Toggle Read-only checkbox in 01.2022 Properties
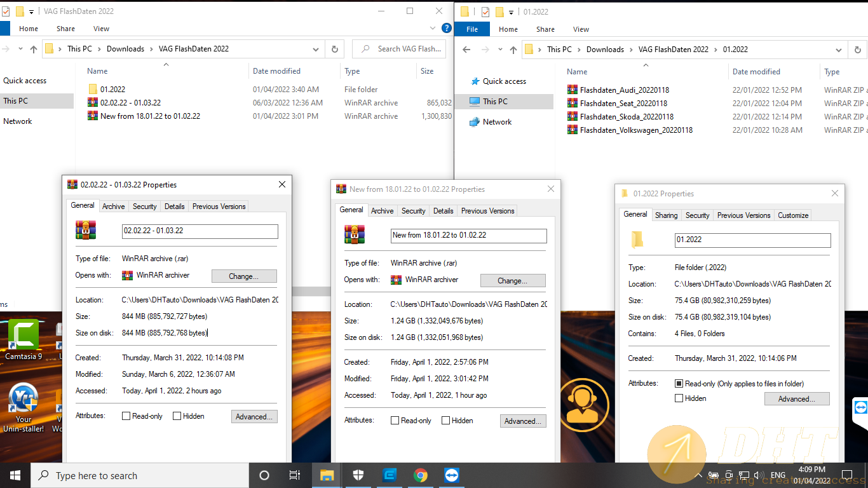 pos(679,384)
